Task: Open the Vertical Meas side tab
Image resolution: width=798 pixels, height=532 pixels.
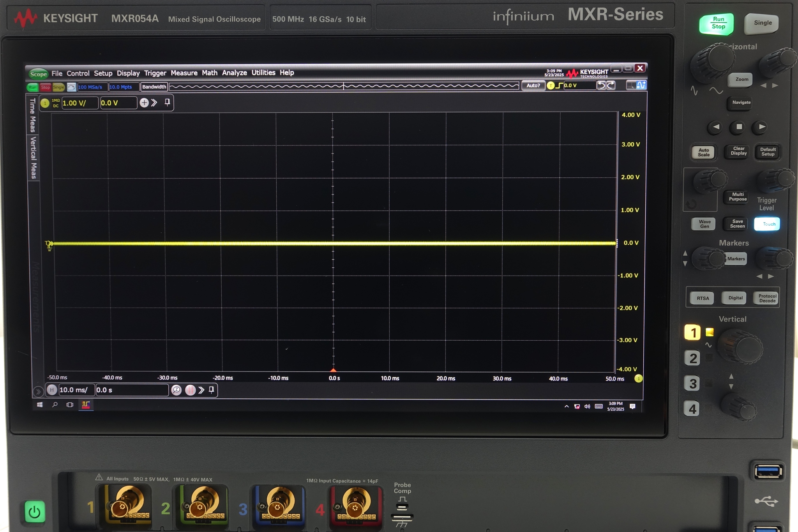Action: tap(34, 158)
